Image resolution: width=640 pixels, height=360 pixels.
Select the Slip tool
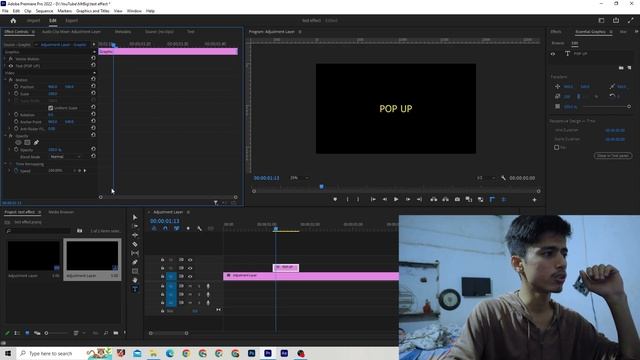pos(135,253)
